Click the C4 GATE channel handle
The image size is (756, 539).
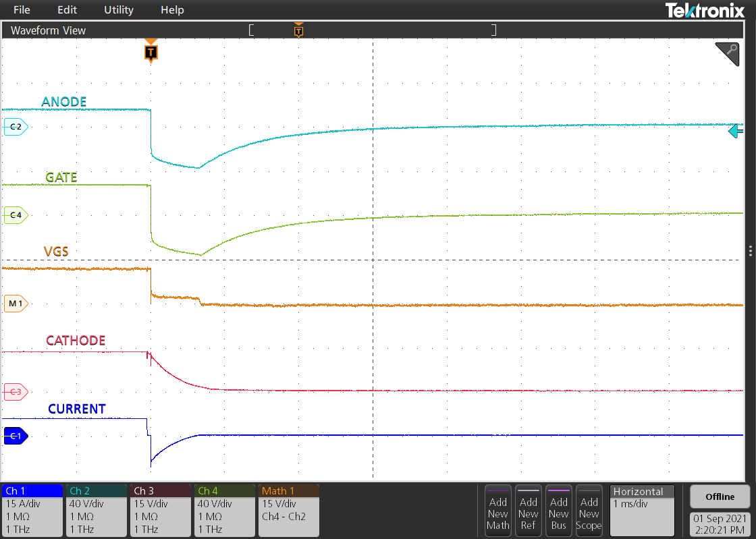[x=13, y=216]
